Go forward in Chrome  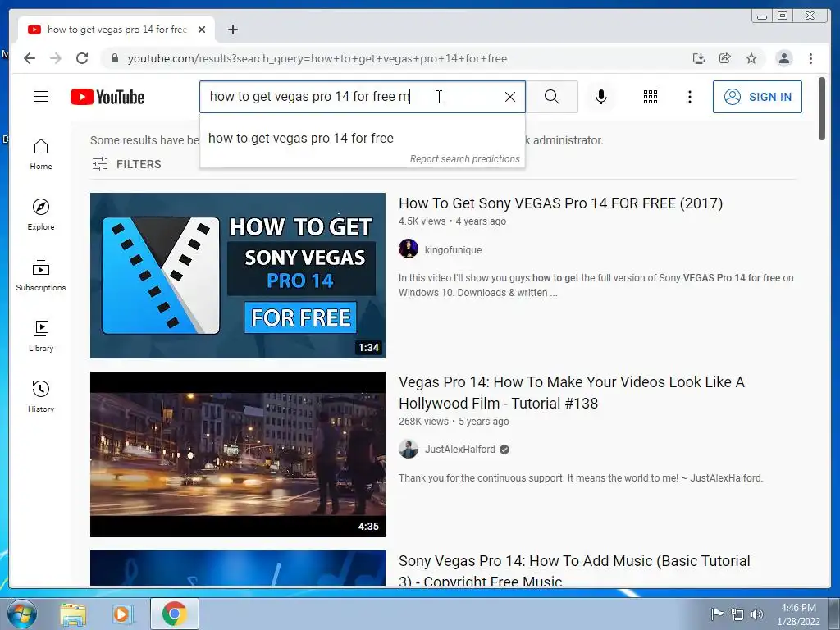tap(56, 58)
